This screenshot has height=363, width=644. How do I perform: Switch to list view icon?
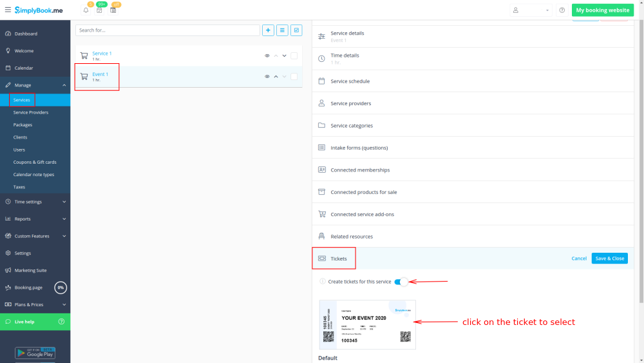click(282, 30)
